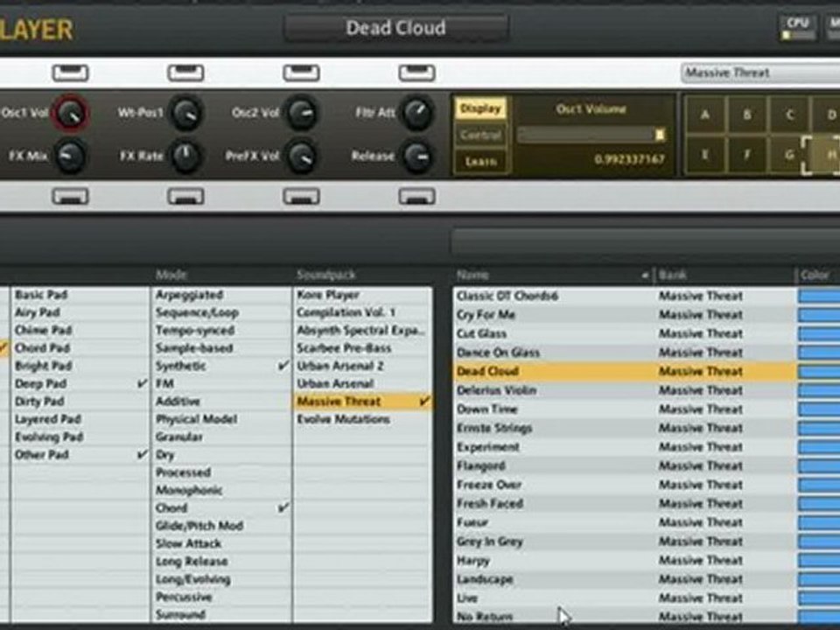Select sound variation G
This screenshot has width=840, height=630.
point(789,154)
